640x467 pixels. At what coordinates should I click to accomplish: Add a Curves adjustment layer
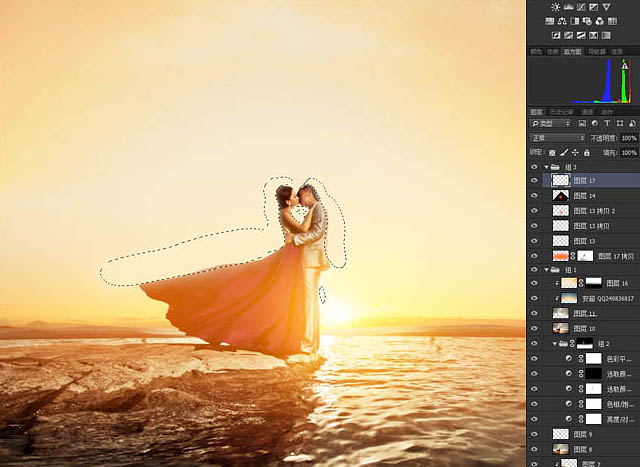580,7
